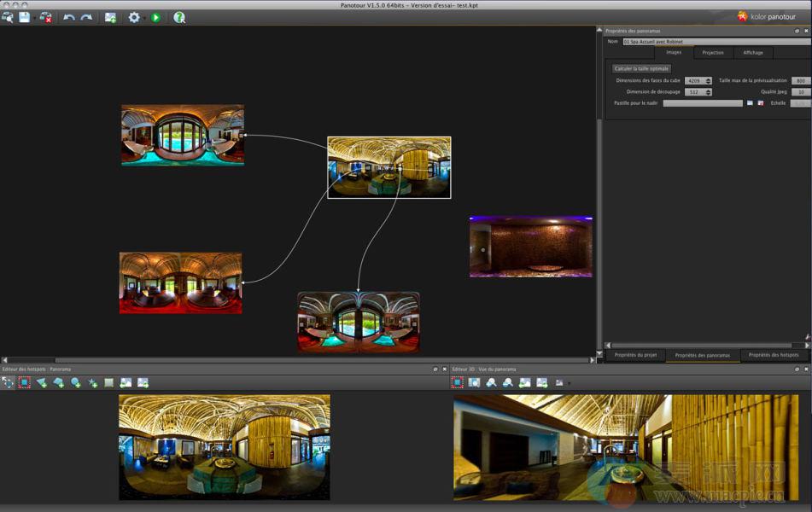The image size is (812, 512).
Task: Click the add panorama image icon
Action: click(111, 17)
